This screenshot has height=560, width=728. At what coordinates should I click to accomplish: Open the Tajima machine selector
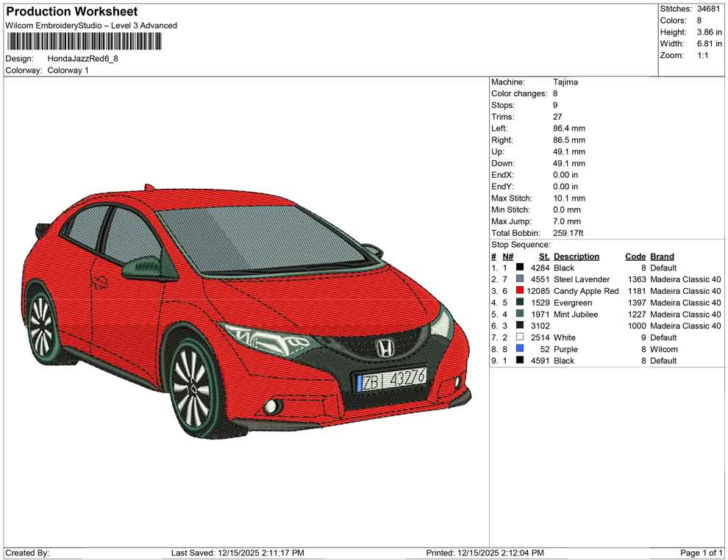tap(564, 82)
